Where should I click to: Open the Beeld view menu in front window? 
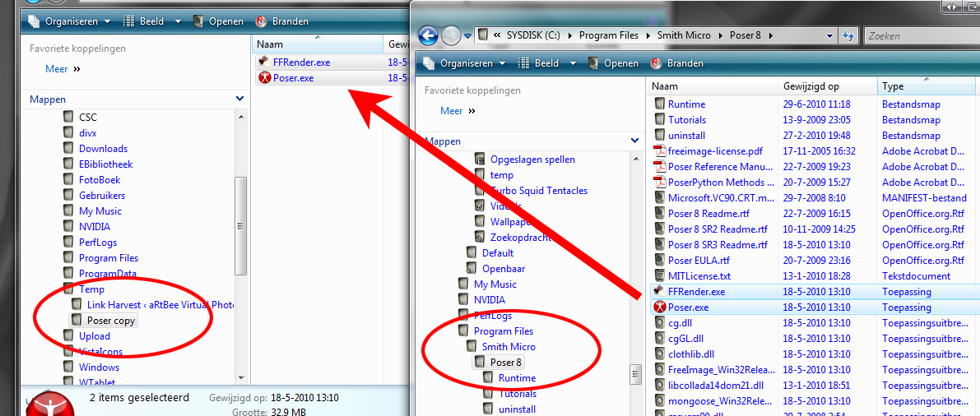[546, 63]
